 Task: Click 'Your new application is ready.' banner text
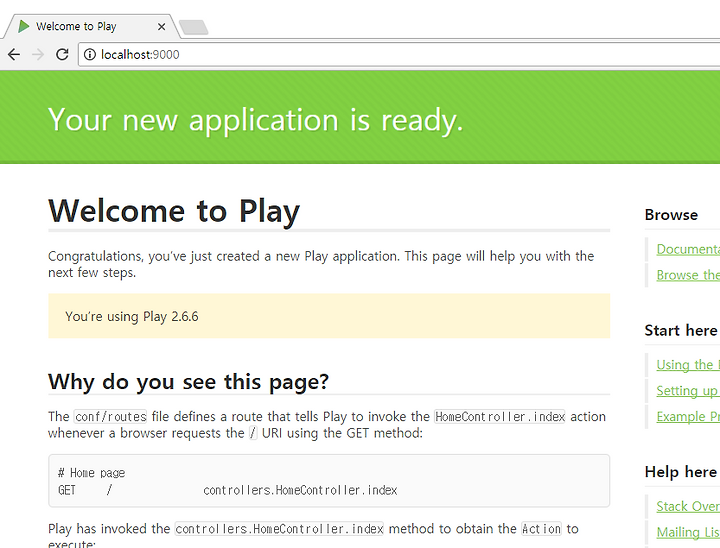click(x=255, y=121)
